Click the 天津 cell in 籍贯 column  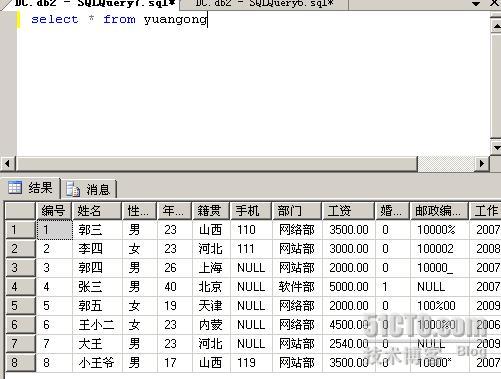tap(211, 306)
